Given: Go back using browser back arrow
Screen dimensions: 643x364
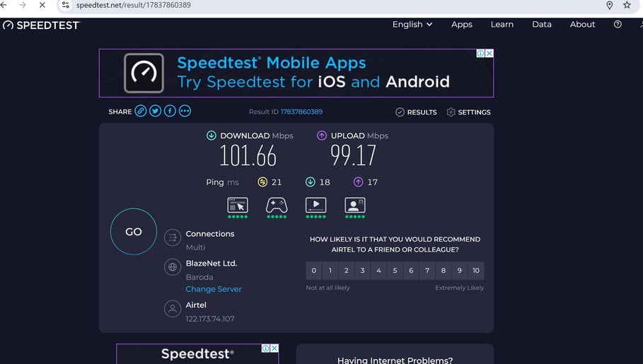Looking at the screenshot, I should tap(4, 5).
